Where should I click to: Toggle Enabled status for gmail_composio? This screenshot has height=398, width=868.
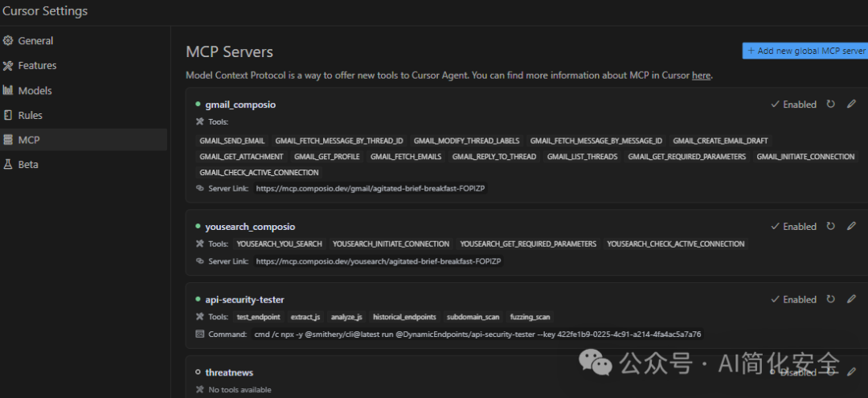pyautogui.click(x=793, y=105)
